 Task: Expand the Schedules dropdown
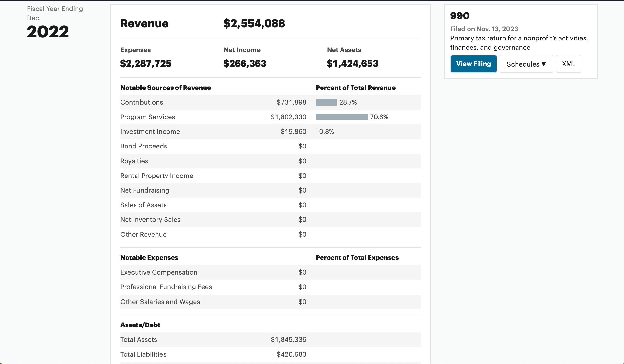pos(526,64)
